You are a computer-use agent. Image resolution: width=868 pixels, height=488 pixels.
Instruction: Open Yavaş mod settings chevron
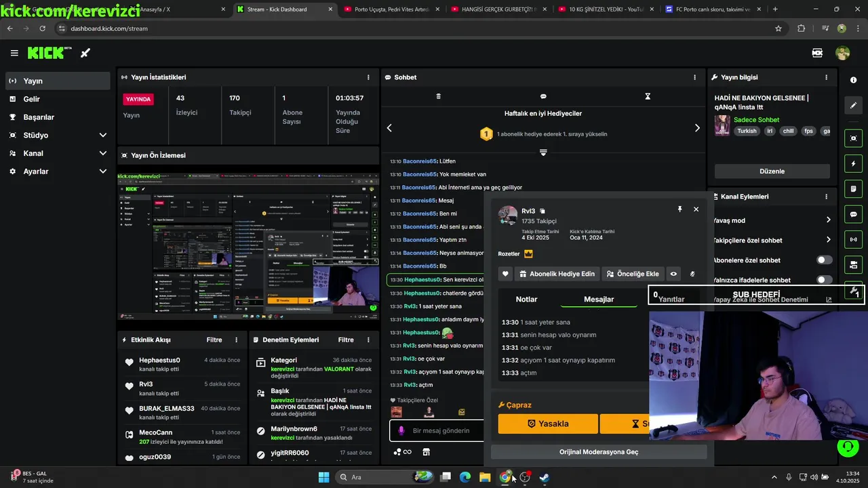tap(828, 220)
